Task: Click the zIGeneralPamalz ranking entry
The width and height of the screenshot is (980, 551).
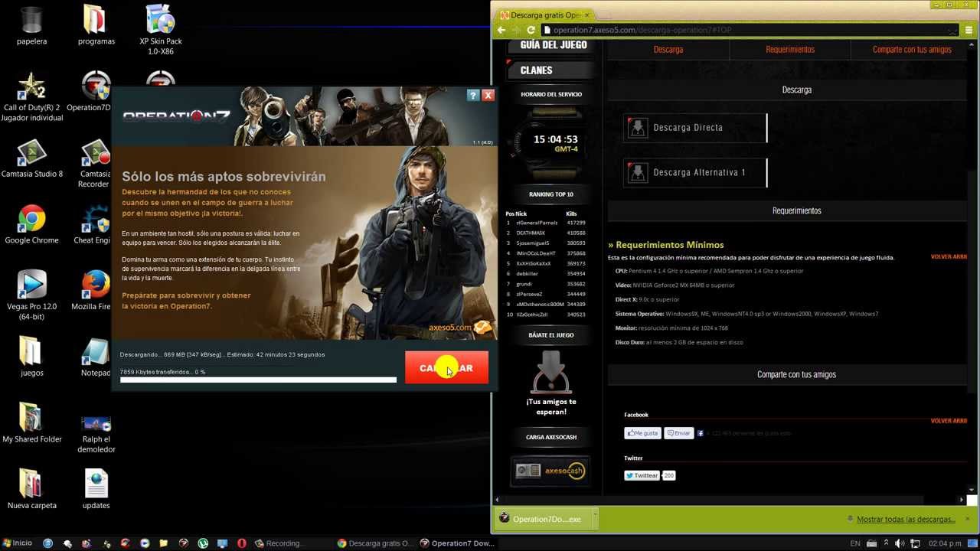Action: 537,223
